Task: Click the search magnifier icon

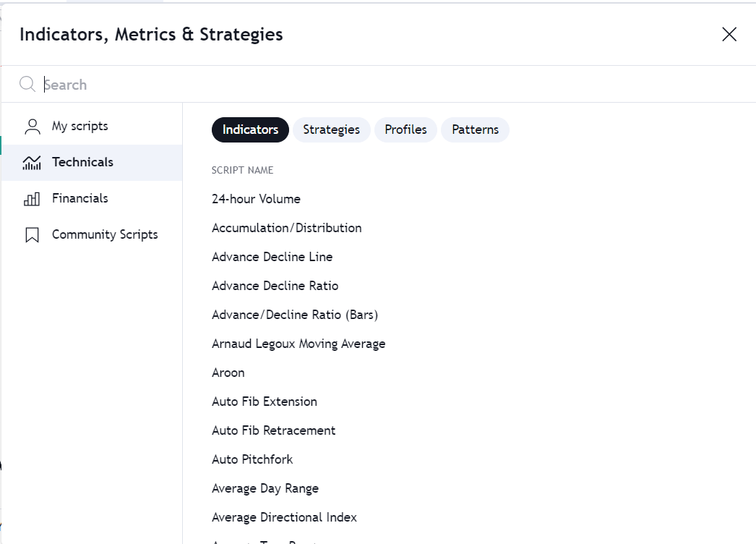Action: pos(27,84)
